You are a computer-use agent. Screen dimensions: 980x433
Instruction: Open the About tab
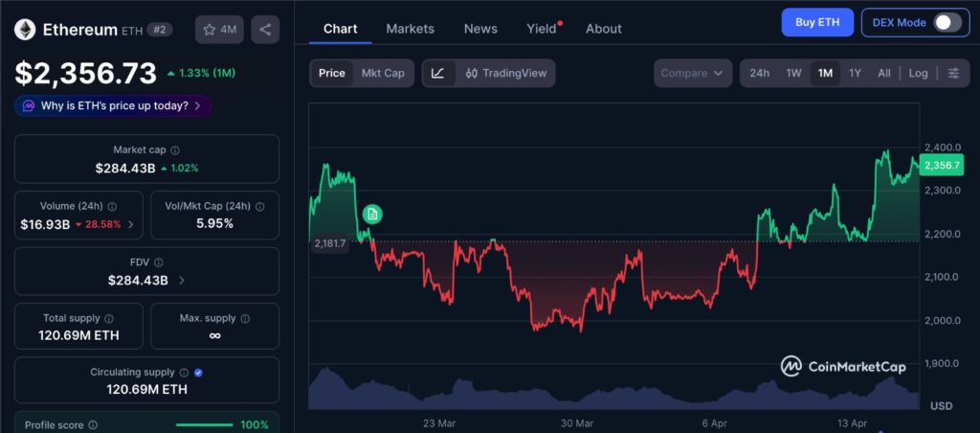604,29
